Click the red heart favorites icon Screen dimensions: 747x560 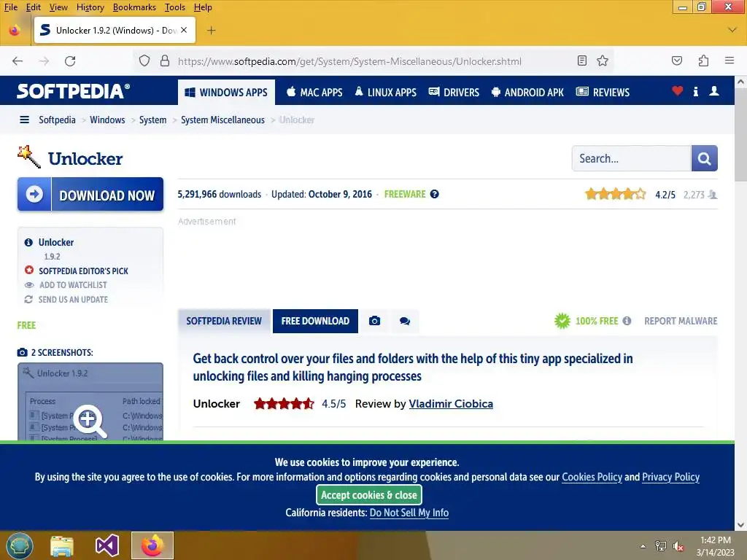(677, 90)
